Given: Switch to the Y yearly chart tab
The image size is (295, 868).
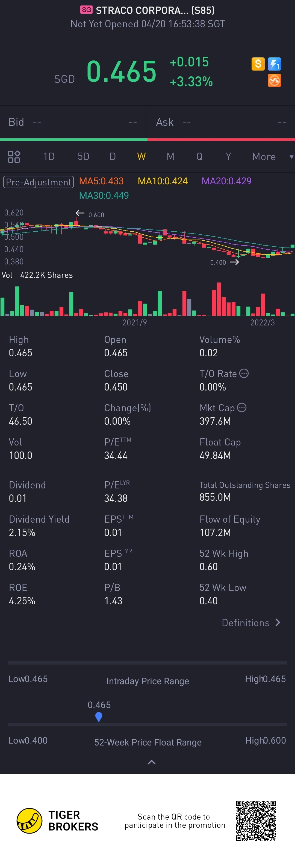Looking at the screenshot, I should [x=228, y=157].
